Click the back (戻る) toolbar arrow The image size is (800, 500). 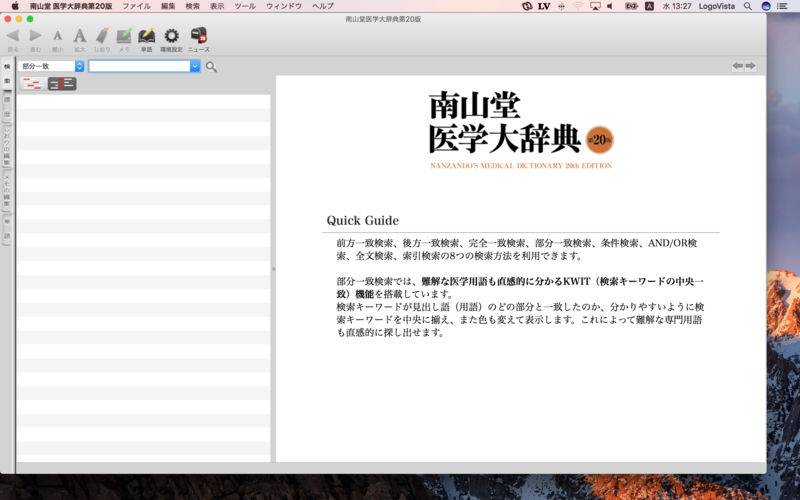[13, 36]
